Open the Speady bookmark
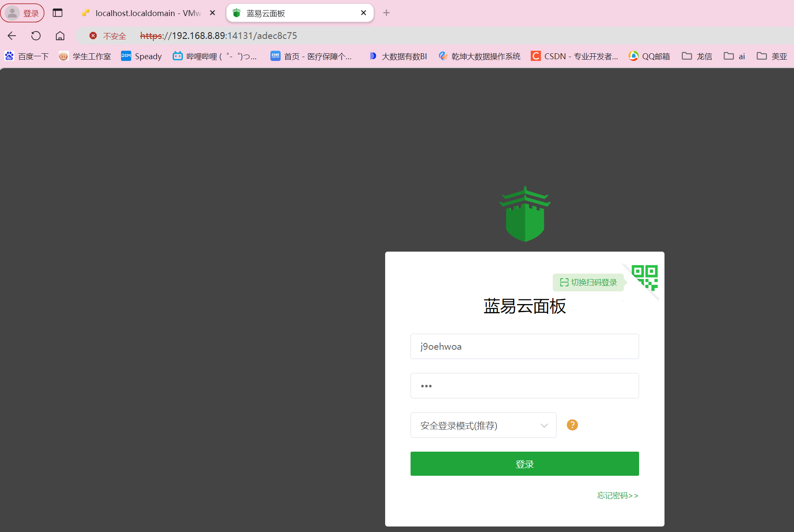794x532 pixels. [x=141, y=56]
